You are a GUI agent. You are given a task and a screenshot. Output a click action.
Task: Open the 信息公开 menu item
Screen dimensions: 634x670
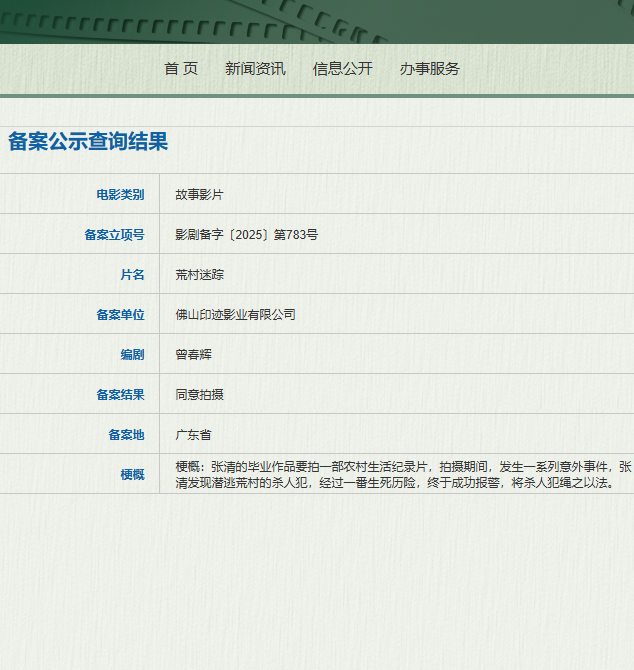click(342, 69)
